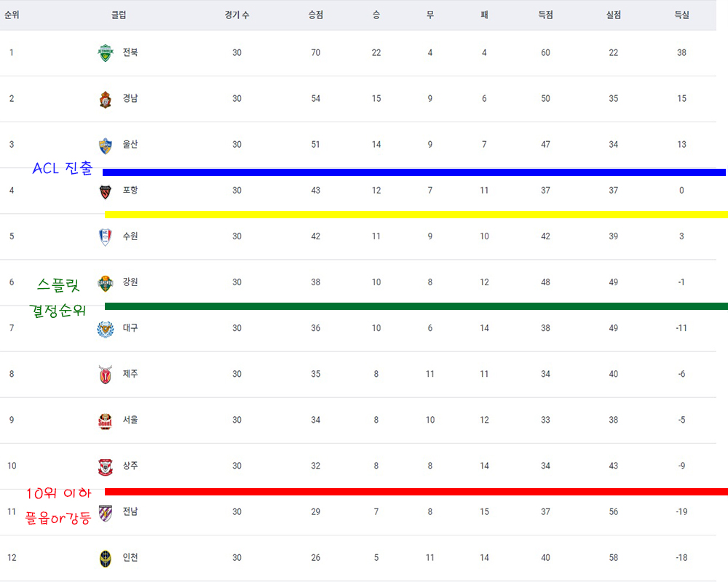Click 전북's 70 points cell
Image resolution: width=728 pixels, height=582 pixels.
316,52
